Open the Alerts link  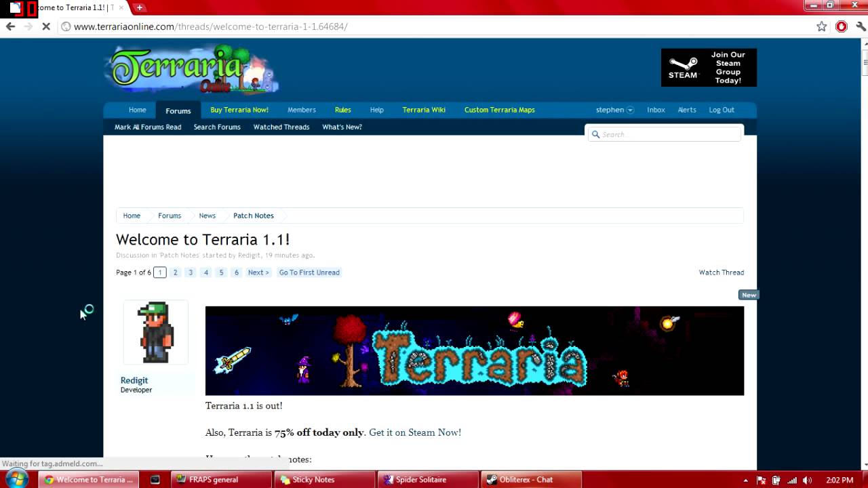(687, 110)
